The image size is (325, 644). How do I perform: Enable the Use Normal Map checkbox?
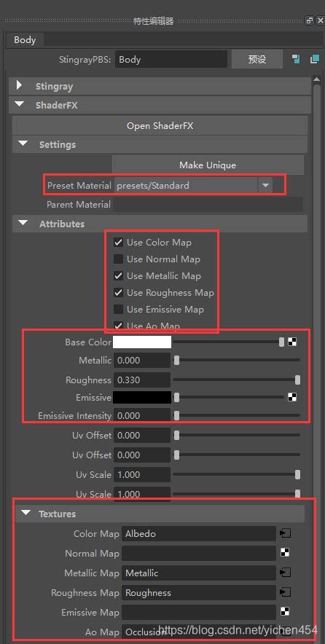tap(118, 259)
